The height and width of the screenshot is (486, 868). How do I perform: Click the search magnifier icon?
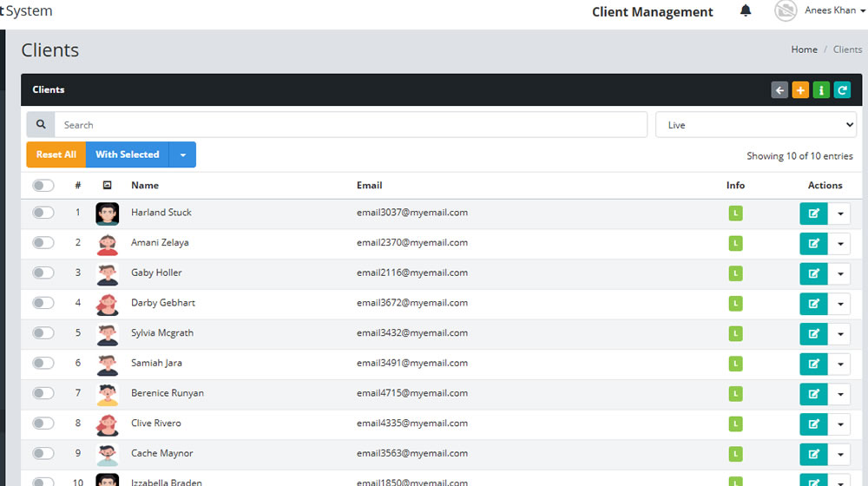point(41,125)
